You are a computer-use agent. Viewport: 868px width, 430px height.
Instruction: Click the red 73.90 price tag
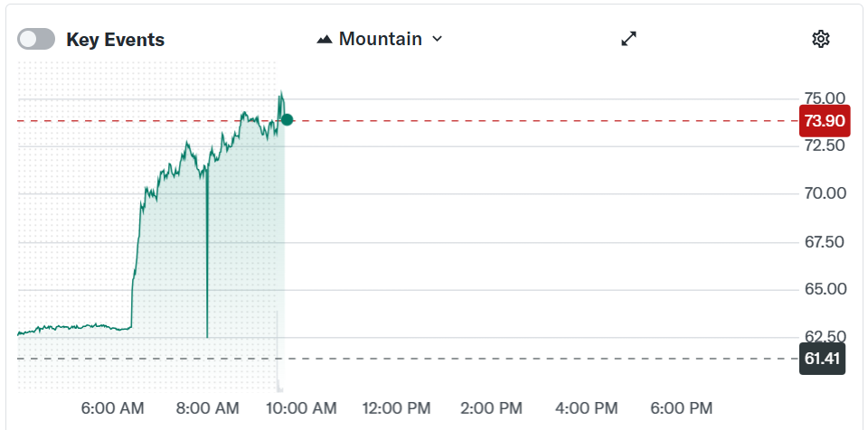(x=824, y=121)
